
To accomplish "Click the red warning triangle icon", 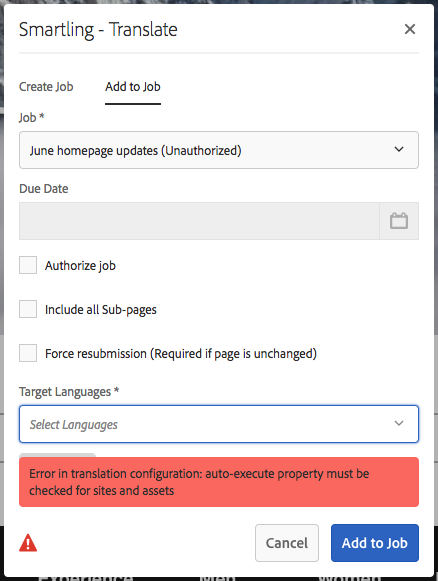I will [28, 543].
